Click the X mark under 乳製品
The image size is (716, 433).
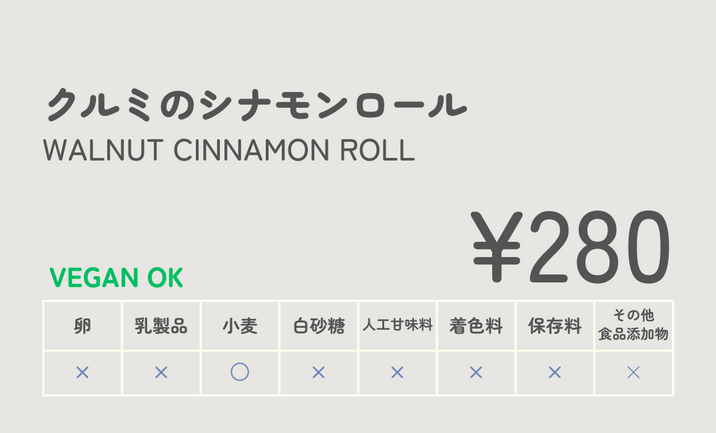(161, 373)
